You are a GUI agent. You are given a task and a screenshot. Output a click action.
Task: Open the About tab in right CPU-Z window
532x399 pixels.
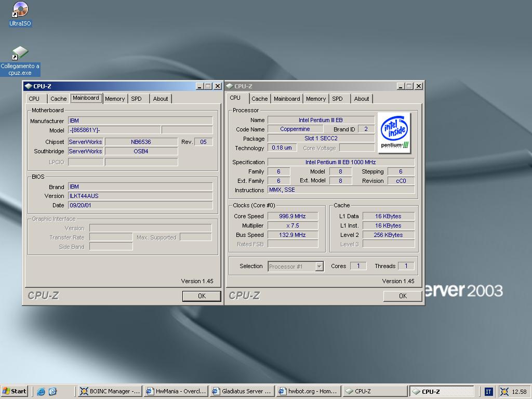362,99
